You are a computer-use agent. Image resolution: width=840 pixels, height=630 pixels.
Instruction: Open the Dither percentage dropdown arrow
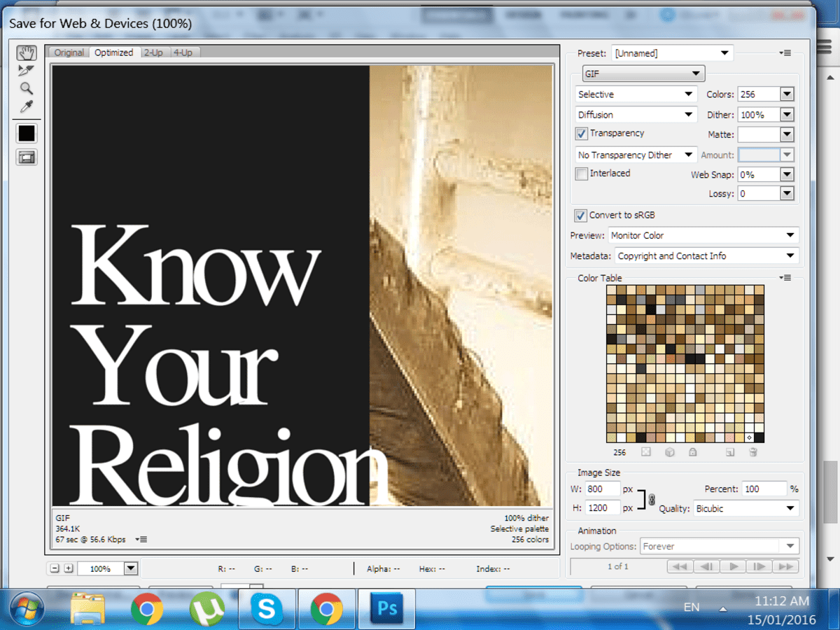pos(787,115)
